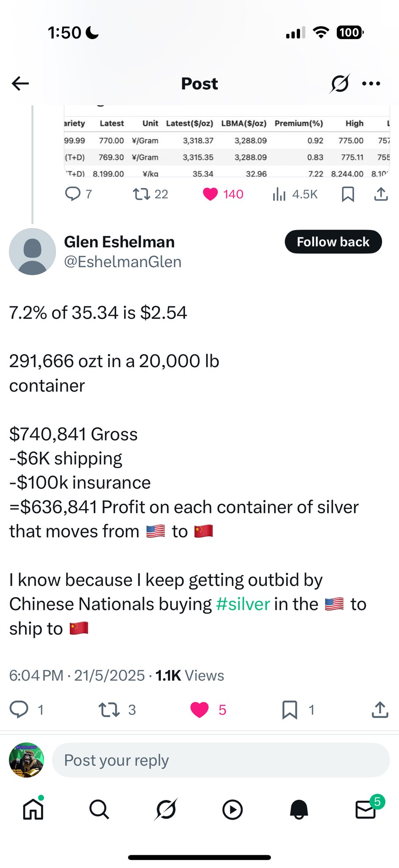Share the parent post via upload icon
The image size is (399, 868).
pos(381,194)
